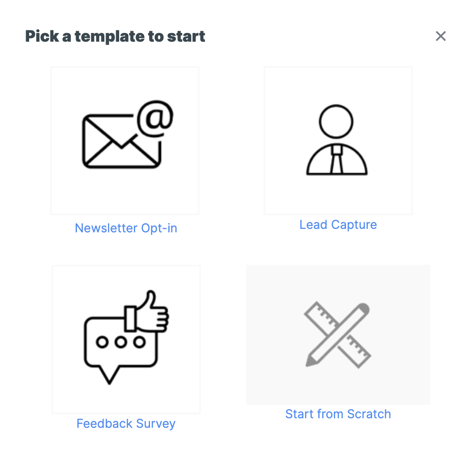Open the Feedback Survey link
Viewport: 473px width, 476px height.
point(126,423)
